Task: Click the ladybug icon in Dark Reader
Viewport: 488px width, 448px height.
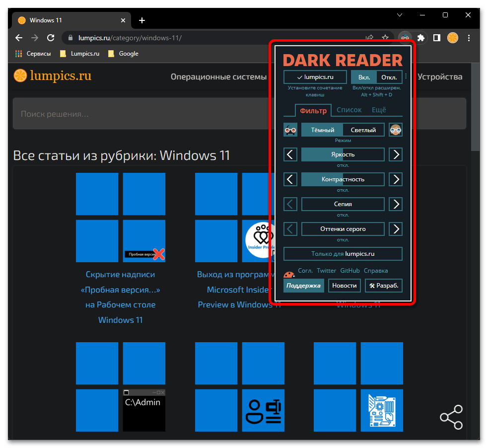Action: pos(289,275)
